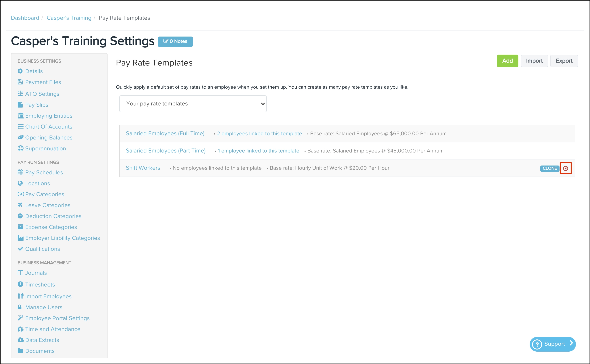Viewport: 590px width, 364px height.
Task: Click the Superannuation lifebuoy icon
Action: (20, 148)
